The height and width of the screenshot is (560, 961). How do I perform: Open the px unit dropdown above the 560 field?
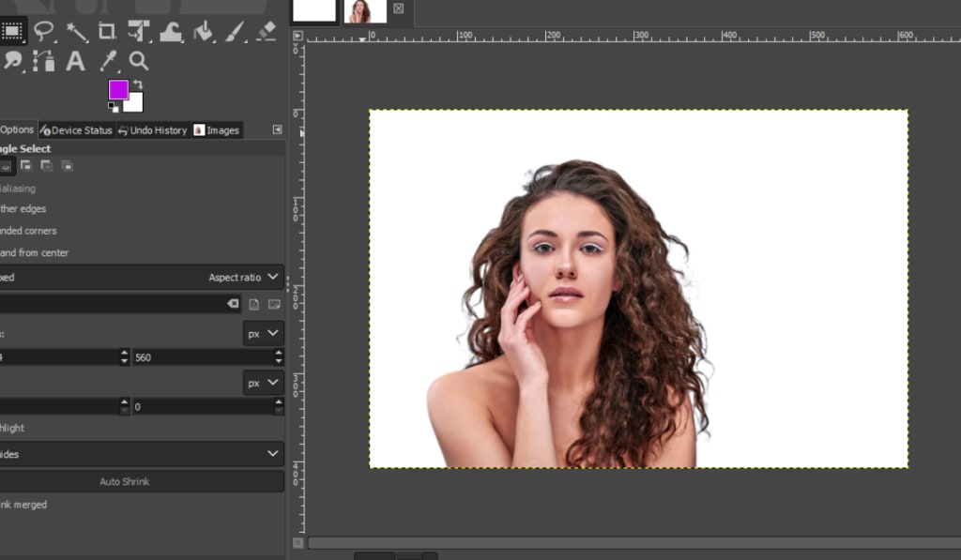263,333
